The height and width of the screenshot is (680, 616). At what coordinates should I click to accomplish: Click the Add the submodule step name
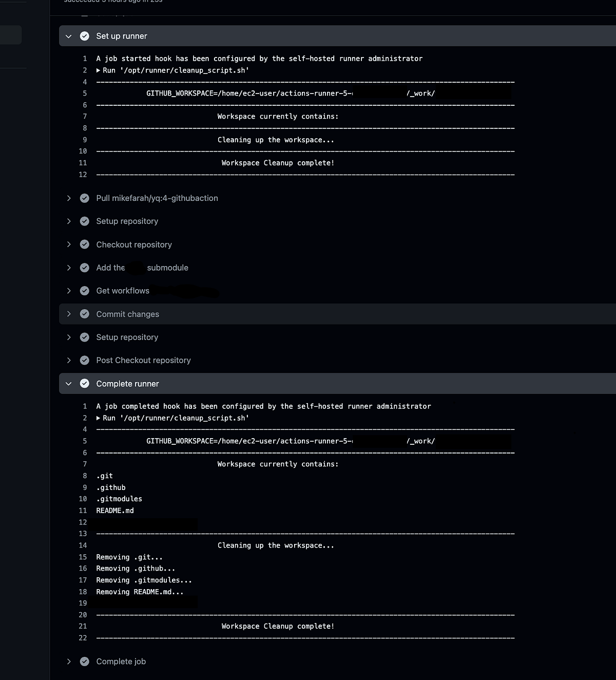coord(142,268)
